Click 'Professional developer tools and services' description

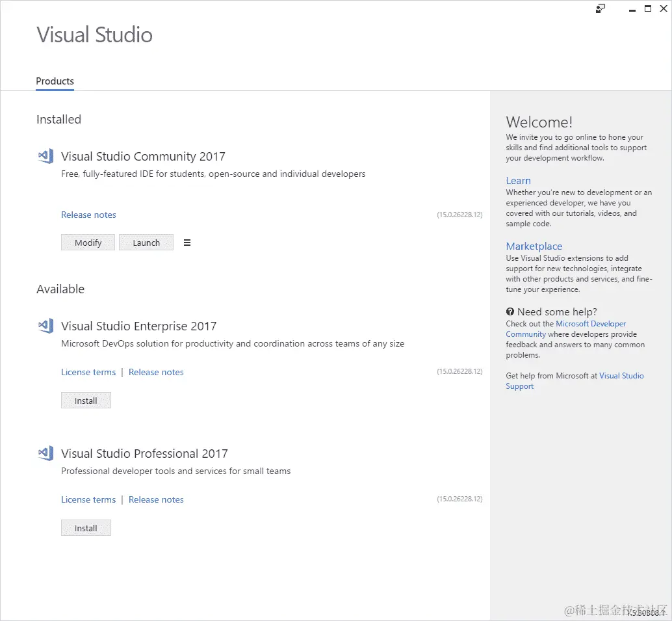coord(175,471)
